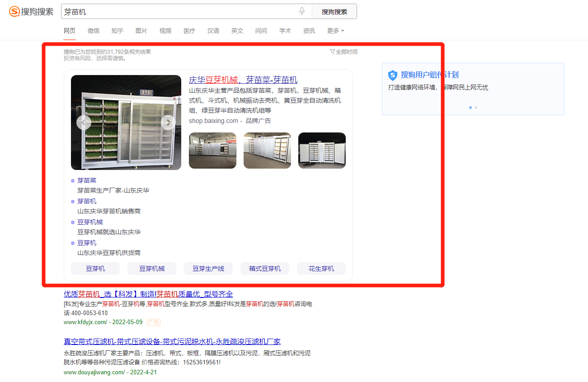Screen dimensions: 588x382
Task: Open the 芽苗机 sublink under the ad
Action: click(87, 201)
